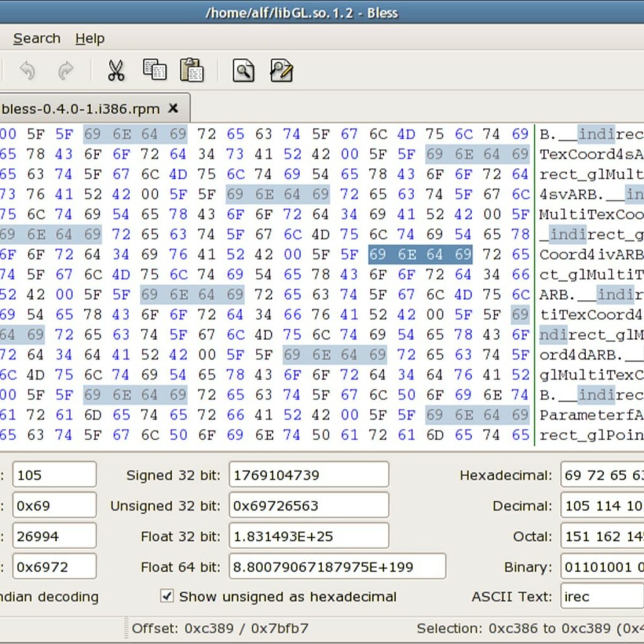The image size is (644, 644).
Task: Uncheck Show unsigned as hexadecimal
Action: [168, 596]
